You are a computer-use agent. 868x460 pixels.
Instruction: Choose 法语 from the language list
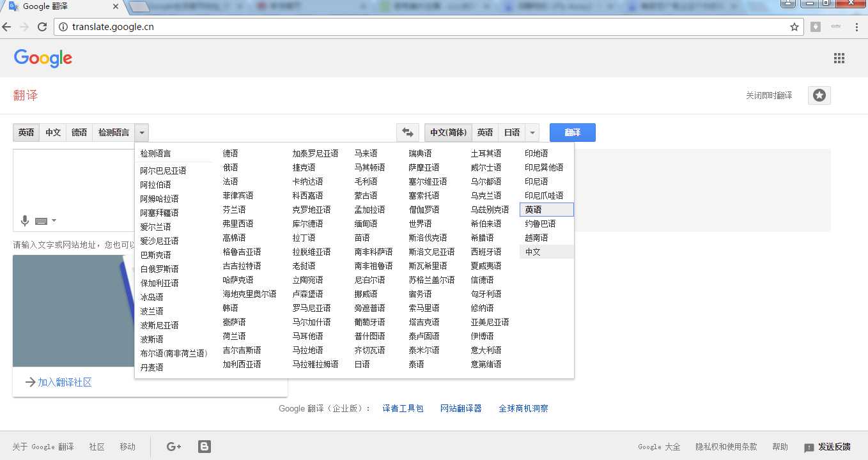(x=231, y=181)
